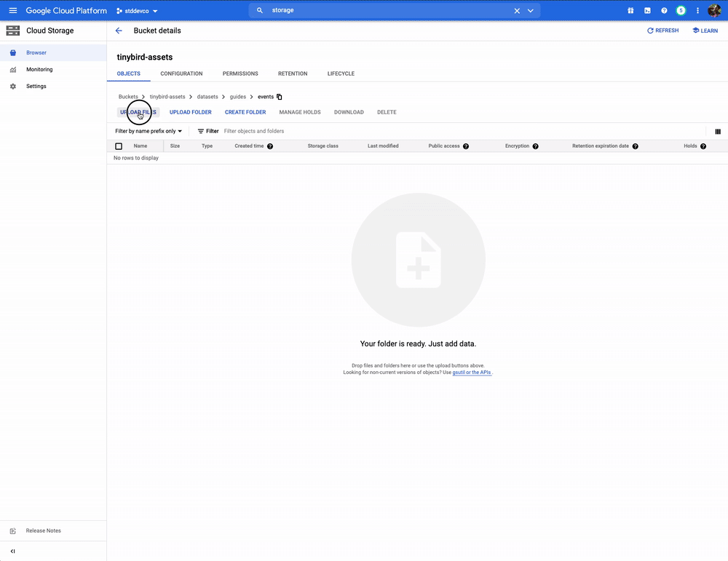Clear the search field with X
Image resolution: width=728 pixels, height=561 pixels.
pos(517,11)
